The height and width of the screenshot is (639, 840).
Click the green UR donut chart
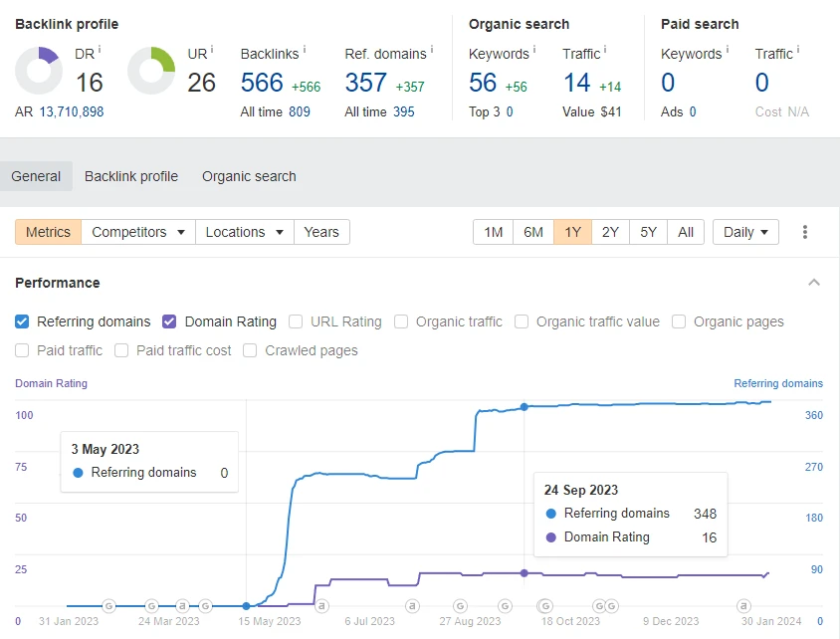tap(151, 71)
